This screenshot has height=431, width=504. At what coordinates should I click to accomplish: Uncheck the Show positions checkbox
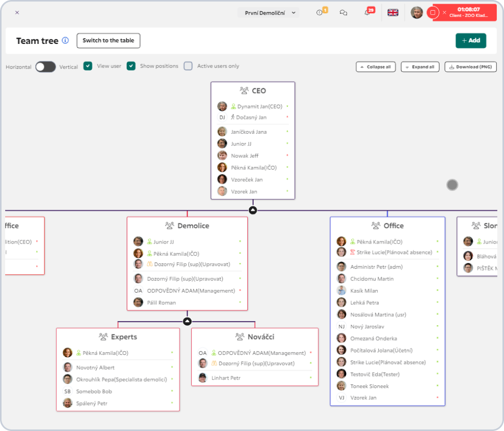(131, 66)
